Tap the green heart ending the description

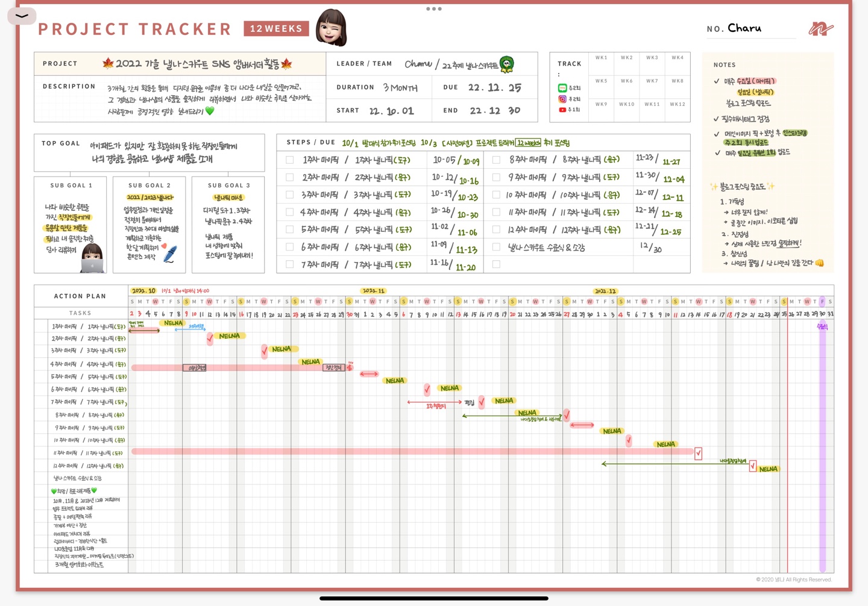click(210, 111)
